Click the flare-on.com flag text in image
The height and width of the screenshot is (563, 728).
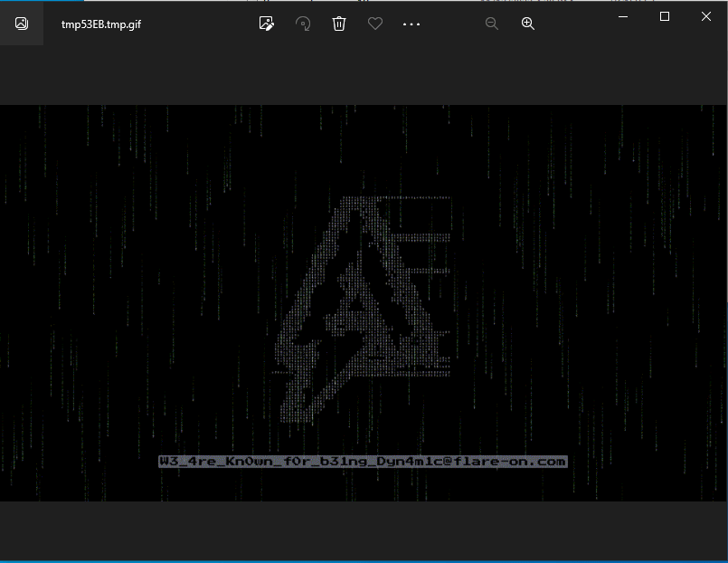click(363, 462)
